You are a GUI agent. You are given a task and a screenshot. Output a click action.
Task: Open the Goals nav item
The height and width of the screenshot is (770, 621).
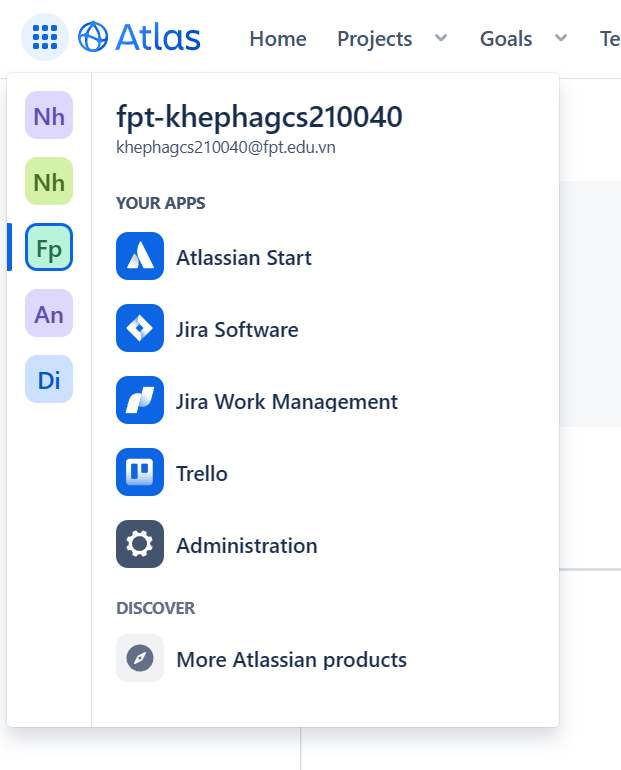click(x=506, y=39)
